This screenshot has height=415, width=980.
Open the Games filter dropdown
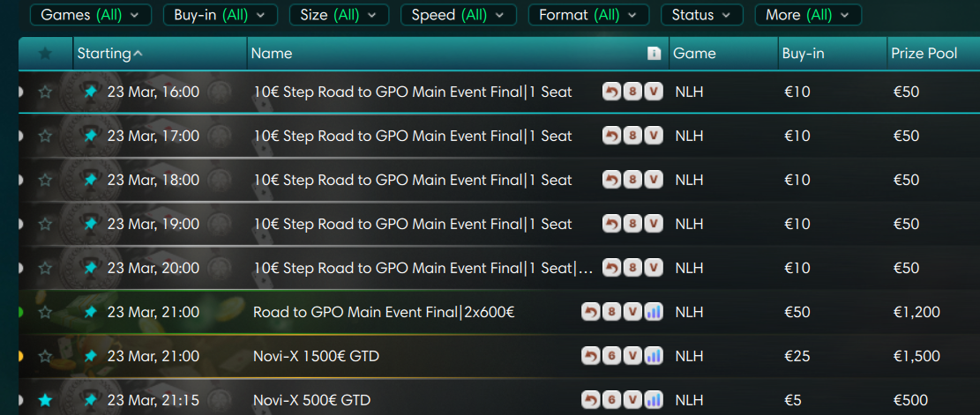coord(91,15)
